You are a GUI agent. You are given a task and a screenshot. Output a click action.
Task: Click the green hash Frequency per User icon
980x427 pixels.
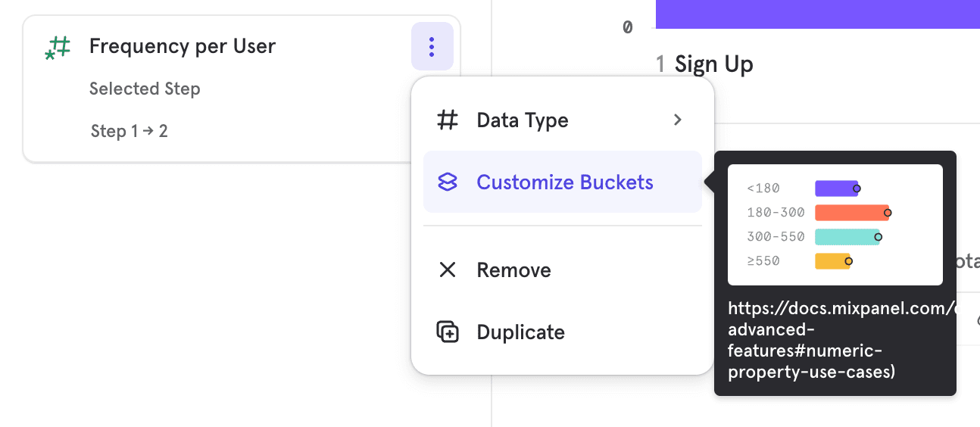pos(58,47)
